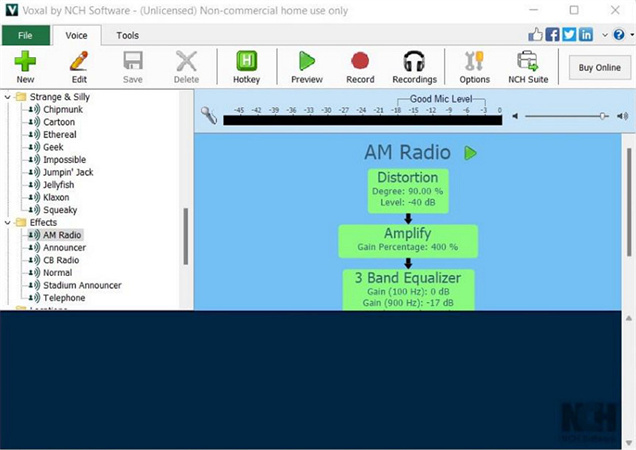Share on LinkedIn icon
Viewport: 636px width, 450px height.
(585, 34)
